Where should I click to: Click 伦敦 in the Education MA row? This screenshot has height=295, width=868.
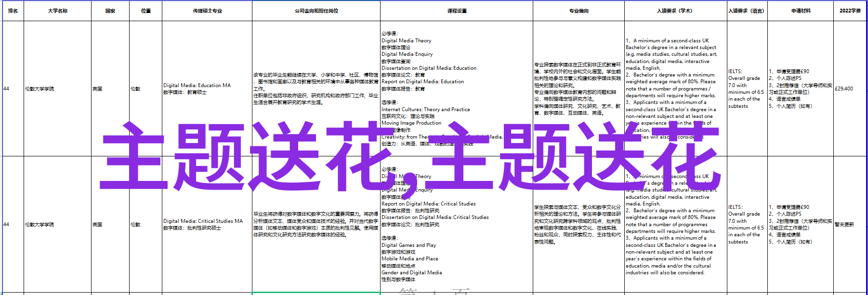point(146,89)
